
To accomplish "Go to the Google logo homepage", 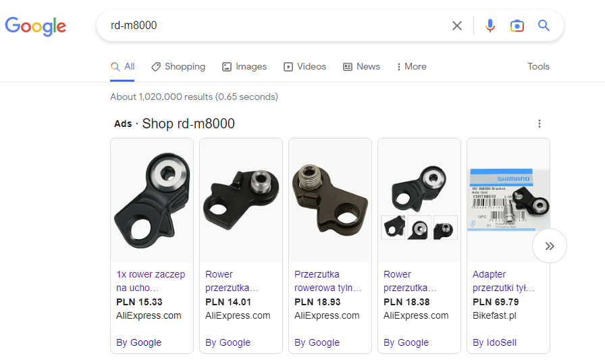I will coord(35,26).
